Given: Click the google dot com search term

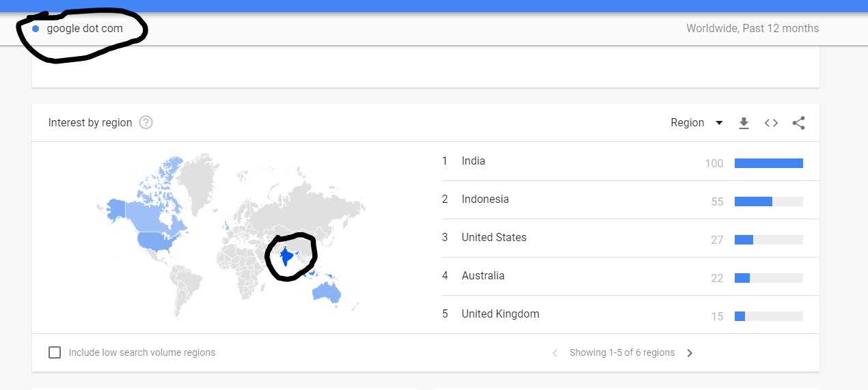Looking at the screenshot, I should (x=85, y=29).
